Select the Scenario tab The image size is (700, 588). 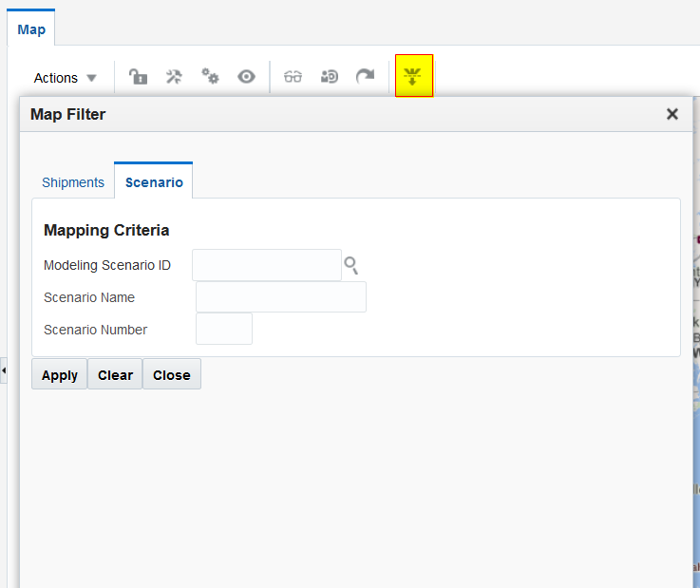(154, 182)
